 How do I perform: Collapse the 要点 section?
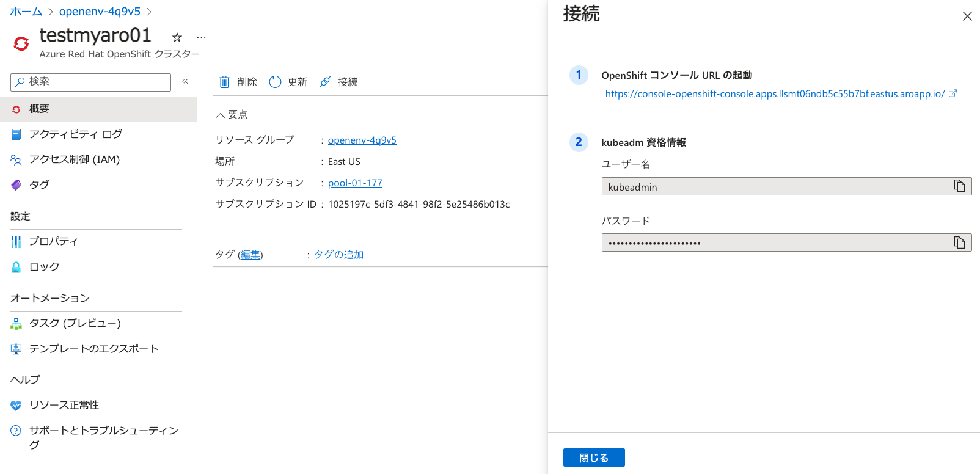pyautogui.click(x=232, y=114)
